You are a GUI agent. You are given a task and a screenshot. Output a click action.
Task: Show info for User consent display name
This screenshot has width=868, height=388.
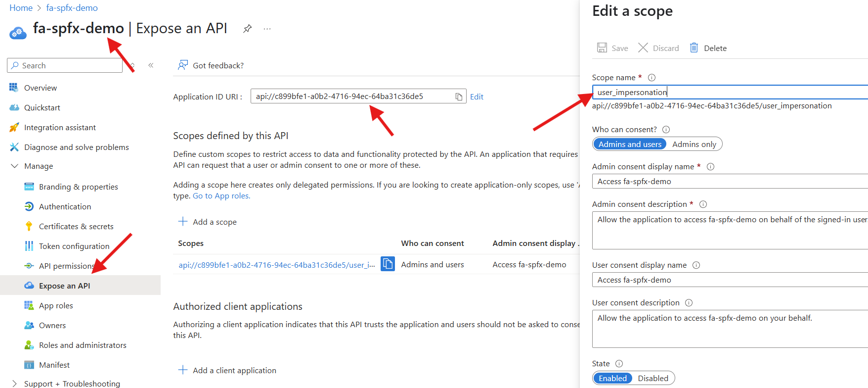(x=696, y=265)
